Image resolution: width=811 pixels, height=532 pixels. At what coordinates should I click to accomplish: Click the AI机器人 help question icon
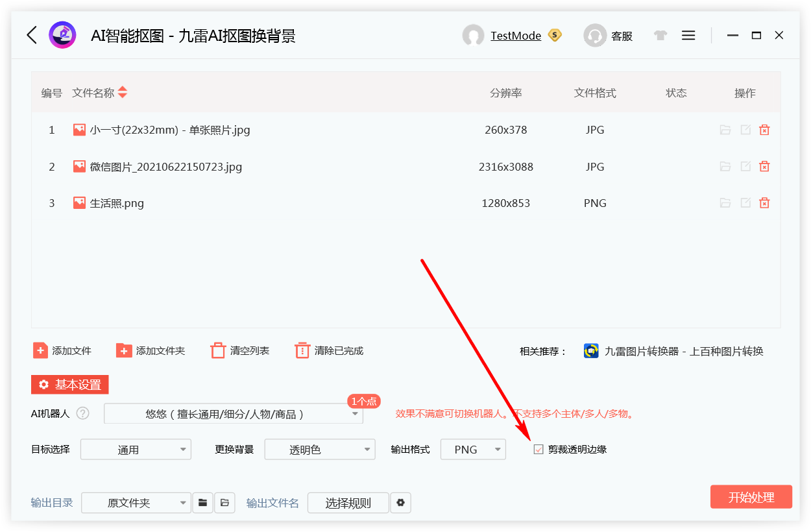tap(82, 413)
